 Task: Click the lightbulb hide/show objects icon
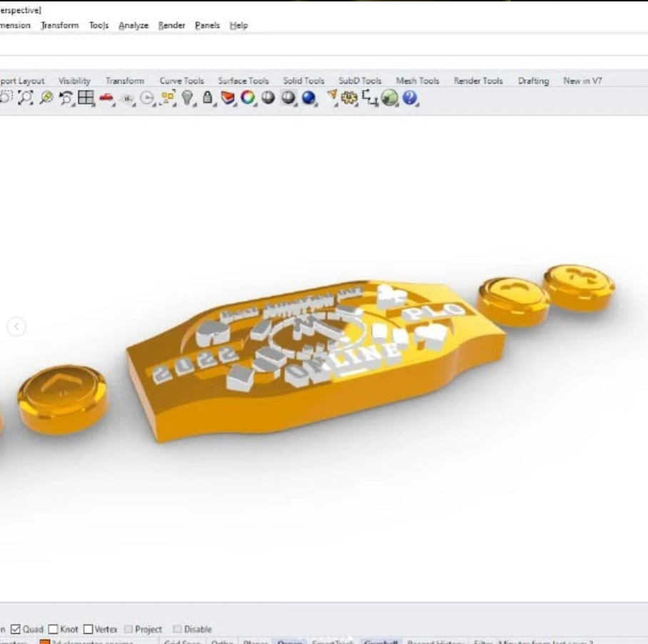(187, 99)
